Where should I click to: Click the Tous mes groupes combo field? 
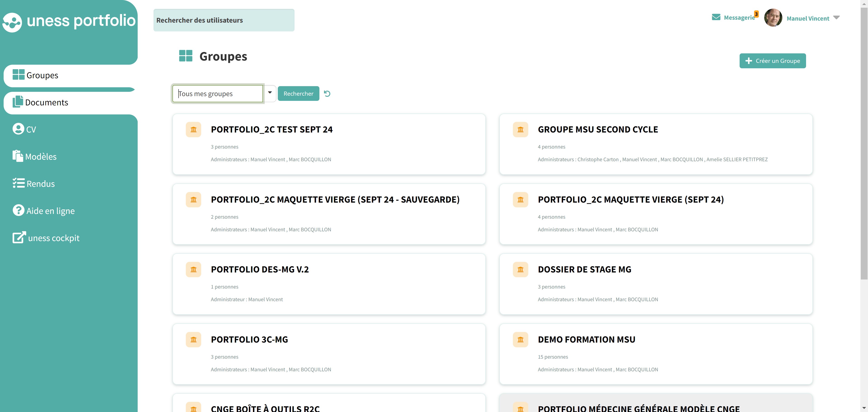pyautogui.click(x=217, y=94)
